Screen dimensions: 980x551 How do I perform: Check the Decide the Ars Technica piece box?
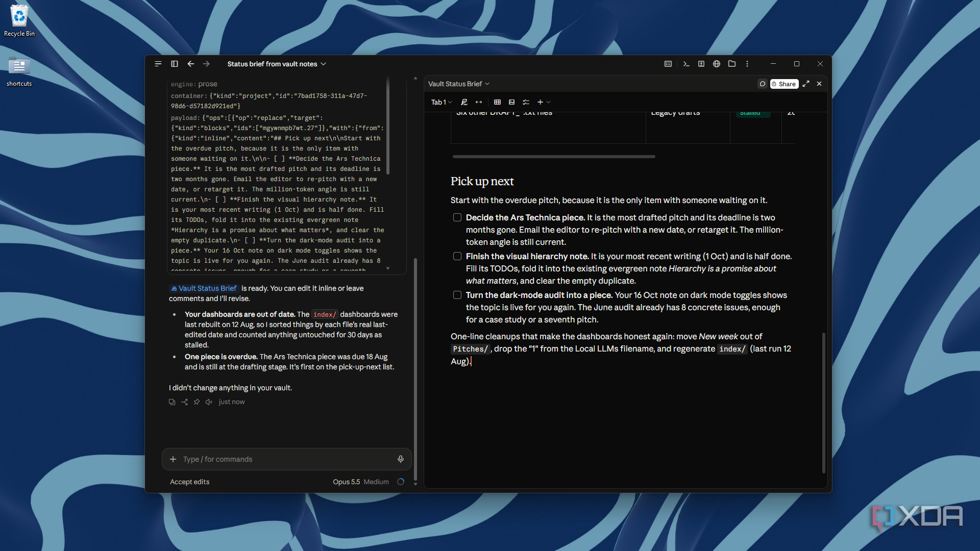pyautogui.click(x=457, y=217)
